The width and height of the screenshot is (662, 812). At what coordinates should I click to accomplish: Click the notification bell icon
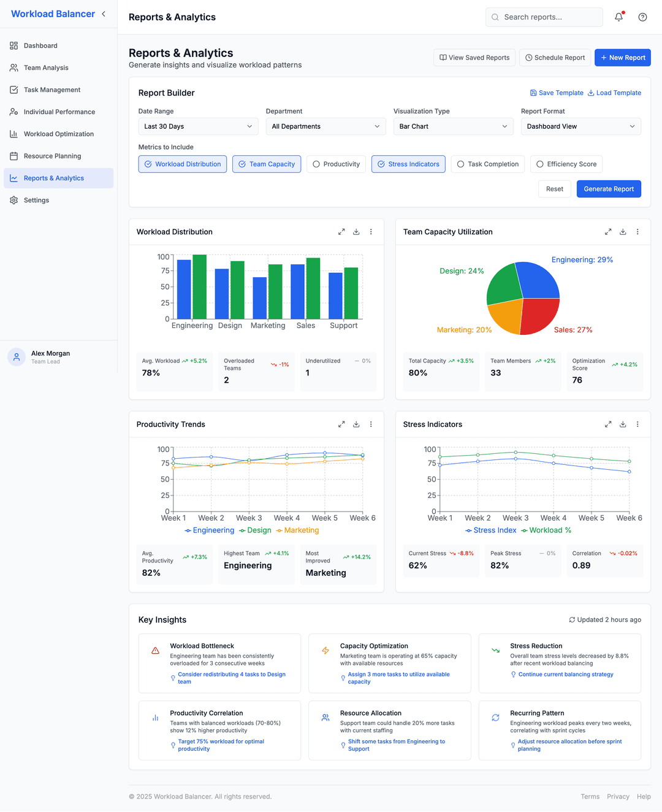pos(618,17)
